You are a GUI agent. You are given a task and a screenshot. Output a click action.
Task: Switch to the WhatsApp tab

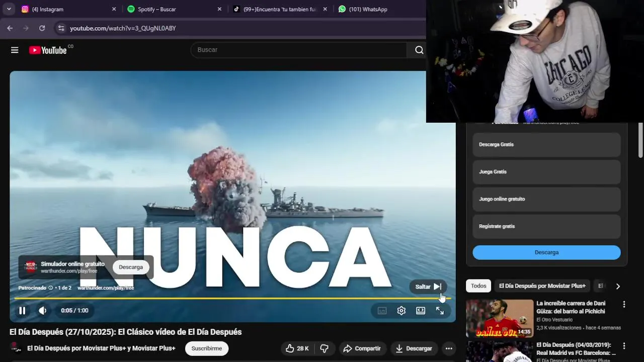coord(368,9)
